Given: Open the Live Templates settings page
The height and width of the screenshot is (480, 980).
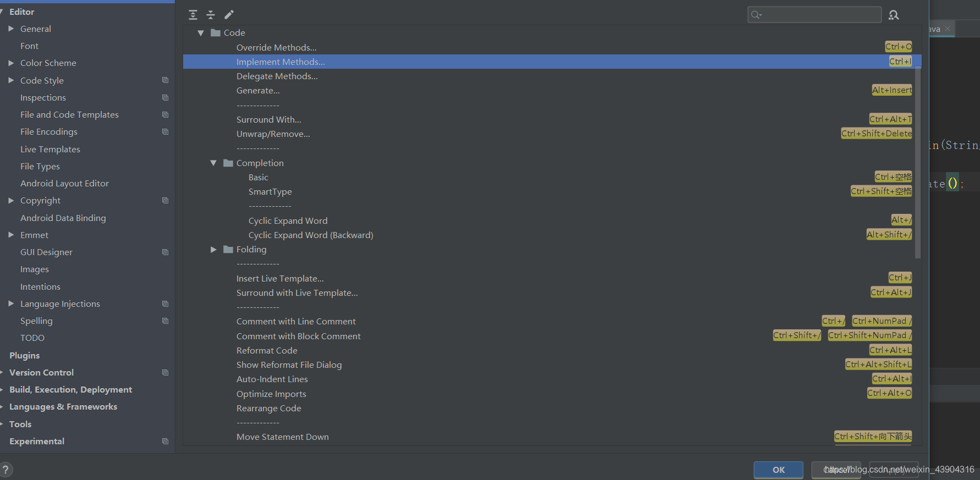Looking at the screenshot, I should pos(50,149).
